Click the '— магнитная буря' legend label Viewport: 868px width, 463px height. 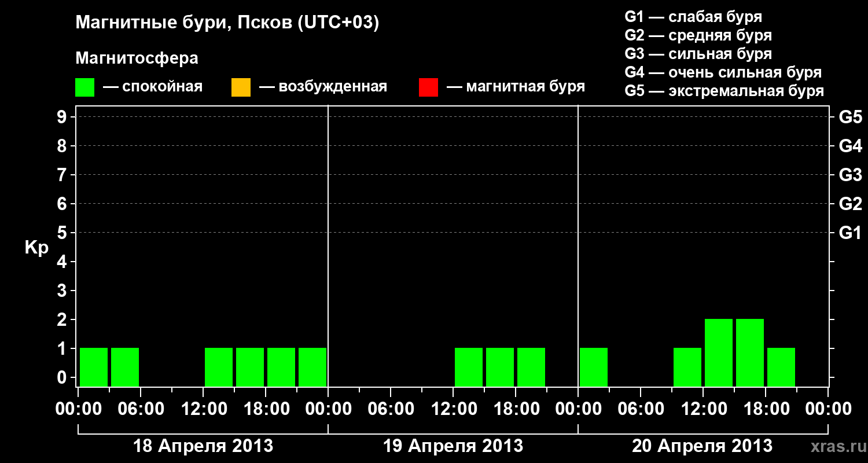click(x=516, y=87)
